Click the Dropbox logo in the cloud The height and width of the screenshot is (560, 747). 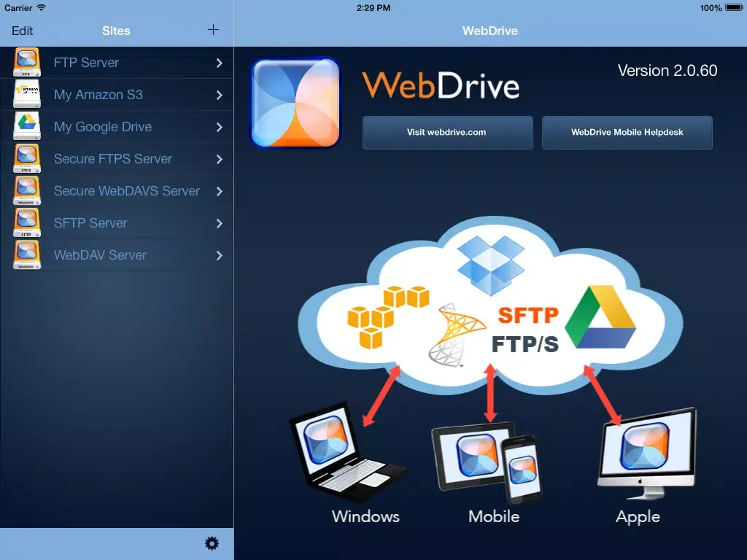point(491,265)
